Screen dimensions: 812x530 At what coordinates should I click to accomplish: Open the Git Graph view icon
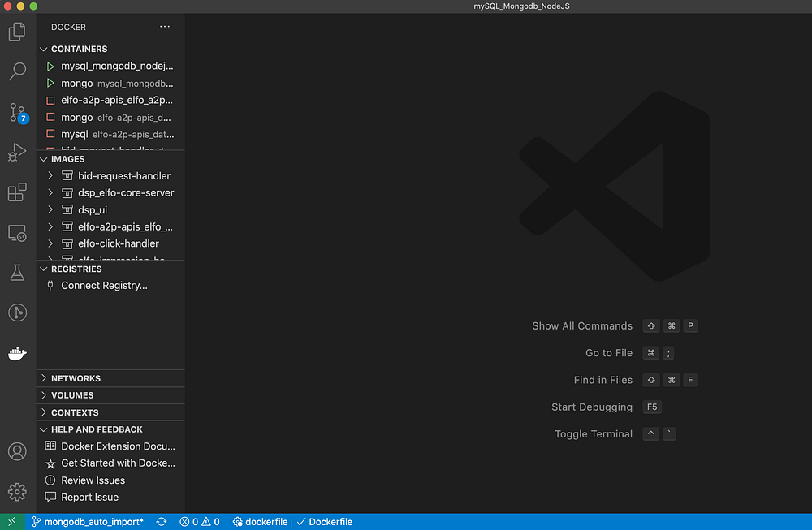[x=17, y=312]
